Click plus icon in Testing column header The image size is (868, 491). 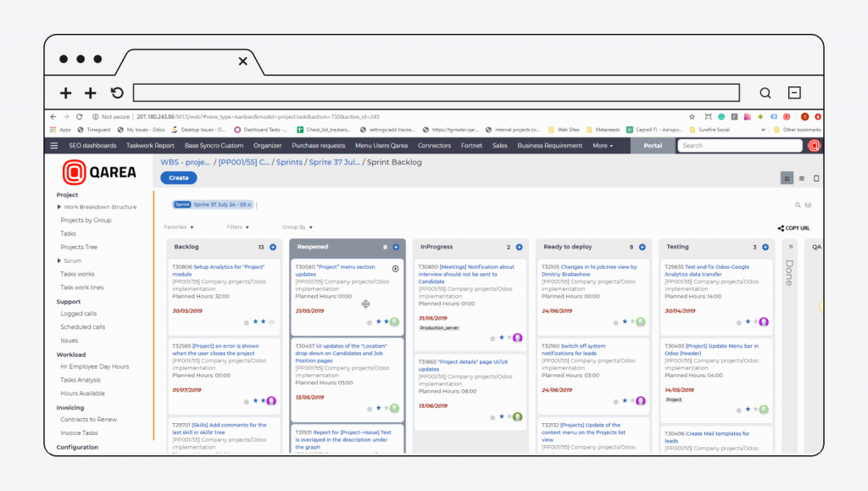tap(765, 247)
